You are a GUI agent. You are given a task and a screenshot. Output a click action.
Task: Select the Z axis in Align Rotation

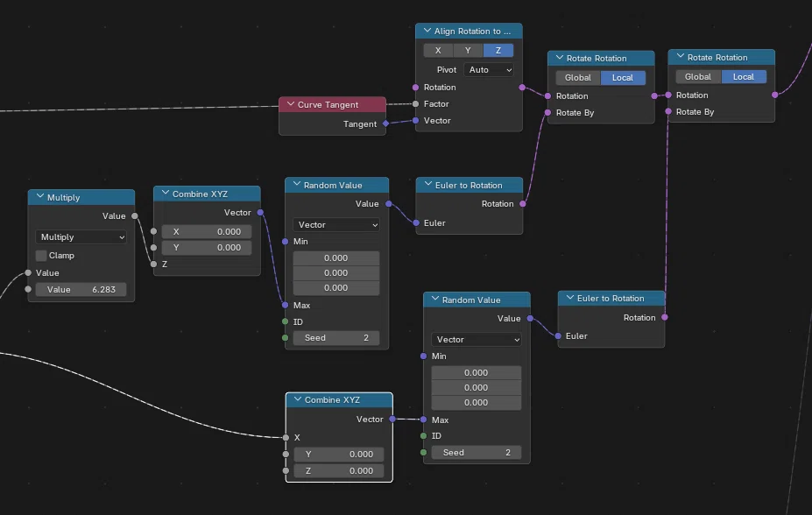click(498, 50)
